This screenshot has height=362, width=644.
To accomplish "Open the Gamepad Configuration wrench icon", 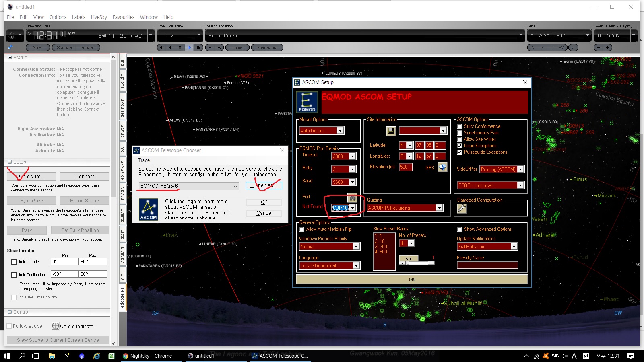I will 462,208.
